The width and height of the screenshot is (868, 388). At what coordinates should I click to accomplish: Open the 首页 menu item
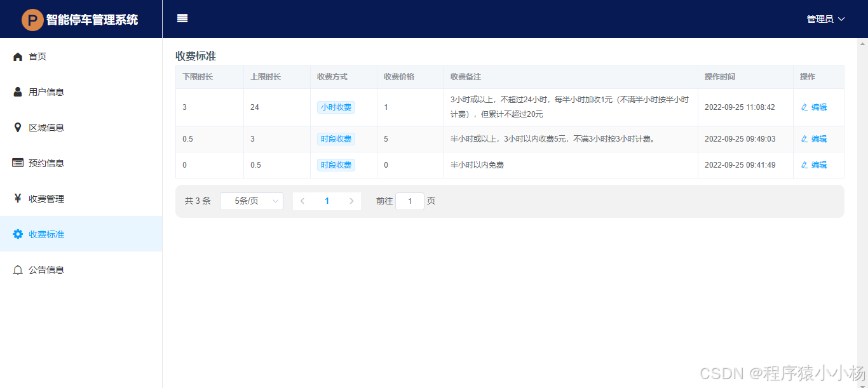pyautogui.click(x=81, y=57)
